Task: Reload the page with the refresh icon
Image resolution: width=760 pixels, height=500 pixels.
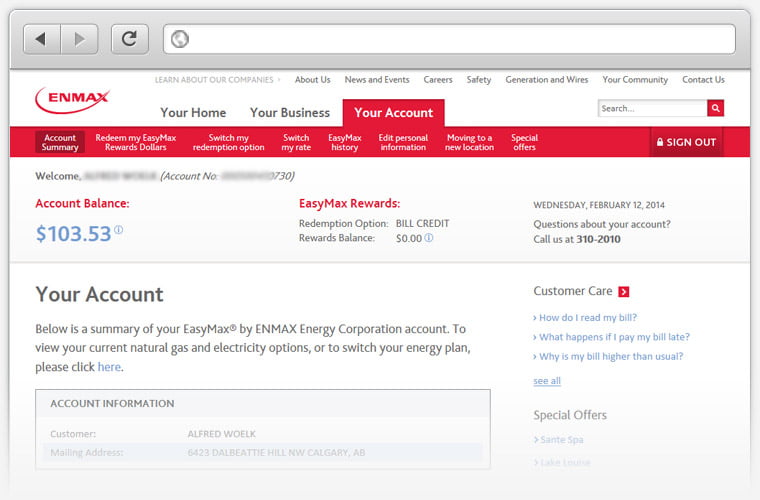Action: pyautogui.click(x=129, y=39)
